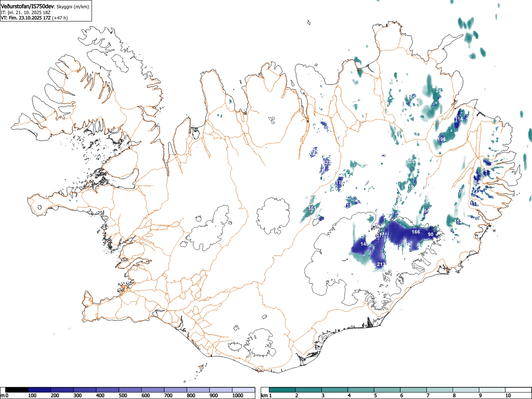
Task: Choose the 300–400 m legend color box
Action: point(85,390)
